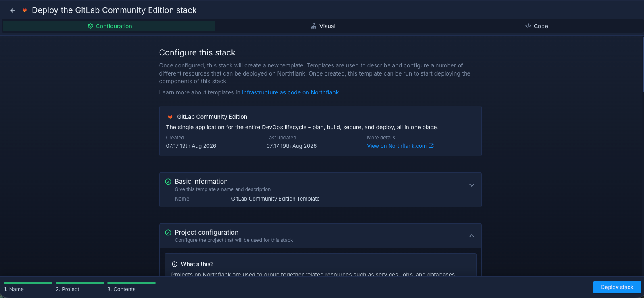The height and width of the screenshot is (298, 644).
Task: Click the Configure this stack heading
Action: click(x=197, y=52)
